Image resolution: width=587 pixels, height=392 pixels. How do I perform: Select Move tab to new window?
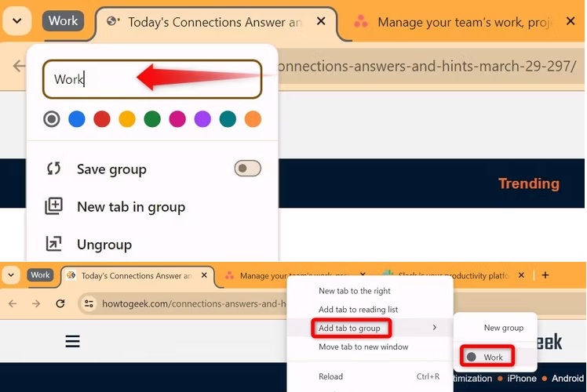[363, 347]
